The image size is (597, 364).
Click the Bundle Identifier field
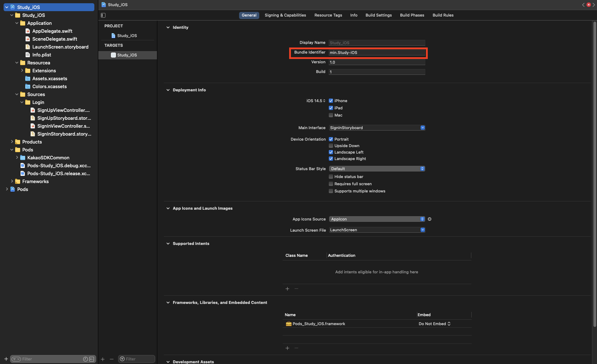pos(377,53)
